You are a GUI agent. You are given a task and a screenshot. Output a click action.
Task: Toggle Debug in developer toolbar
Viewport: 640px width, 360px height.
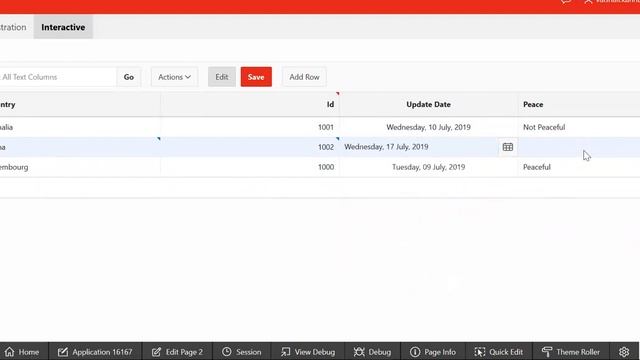372,351
